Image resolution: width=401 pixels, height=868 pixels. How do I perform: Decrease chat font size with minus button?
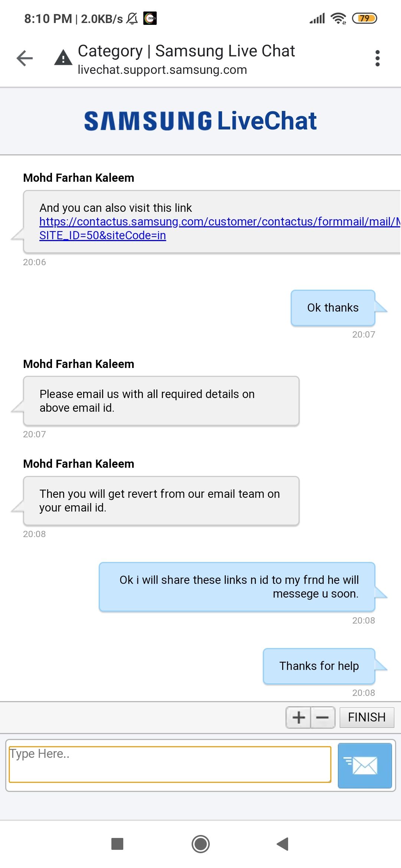pyautogui.click(x=322, y=717)
